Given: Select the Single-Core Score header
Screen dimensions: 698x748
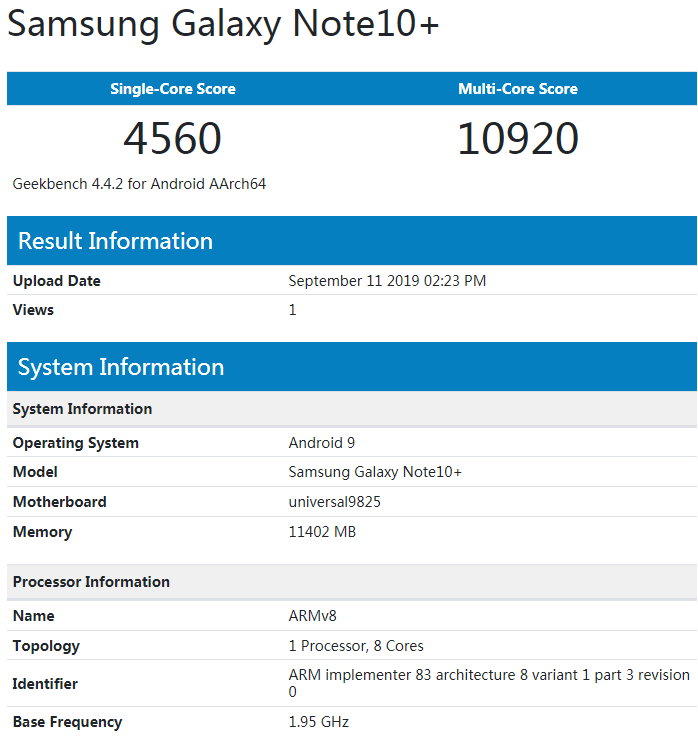Looking at the screenshot, I should point(173,89).
